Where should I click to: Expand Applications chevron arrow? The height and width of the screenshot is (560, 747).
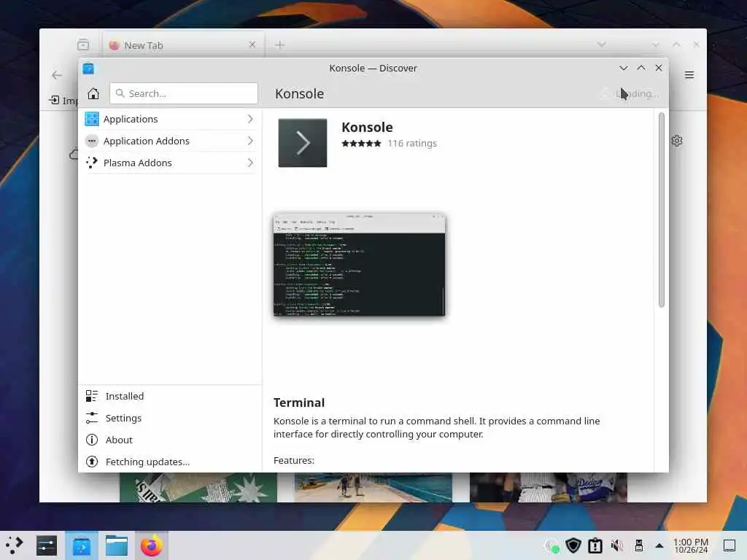(x=250, y=119)
